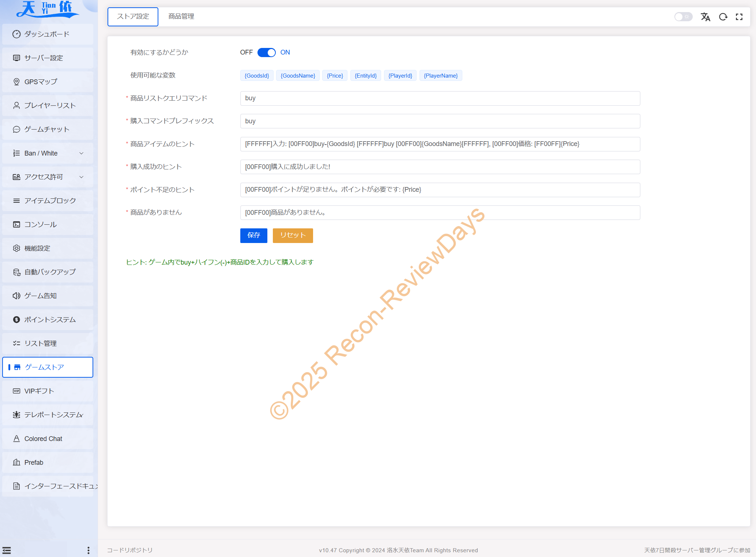Expand the Ban / White submenu
The width and height of the screenshot is (756, 557).
coord(48,153)
